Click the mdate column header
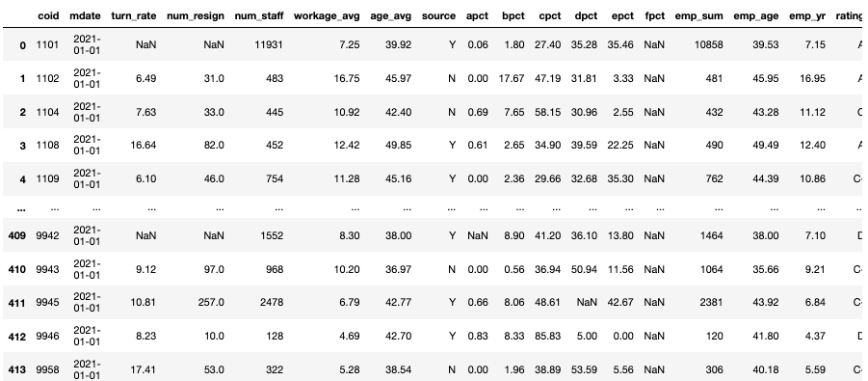The height and width of the screenshot is (381, 868). point(85,16)
